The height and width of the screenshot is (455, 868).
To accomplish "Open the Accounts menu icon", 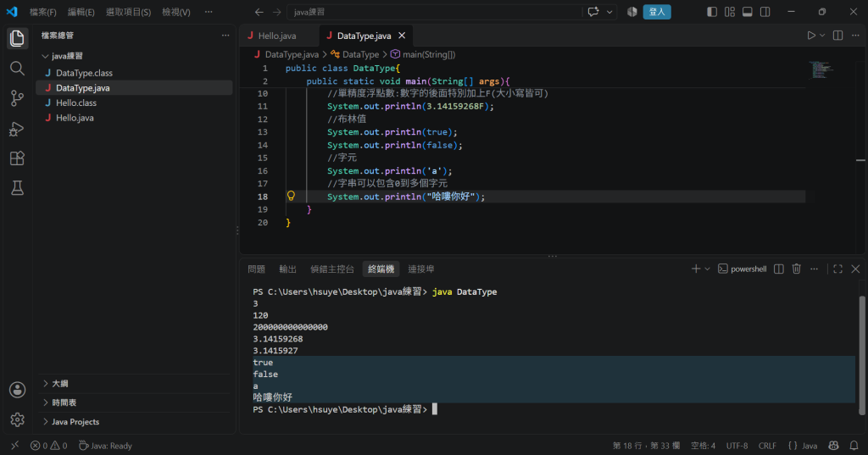I will coord(17,390).
